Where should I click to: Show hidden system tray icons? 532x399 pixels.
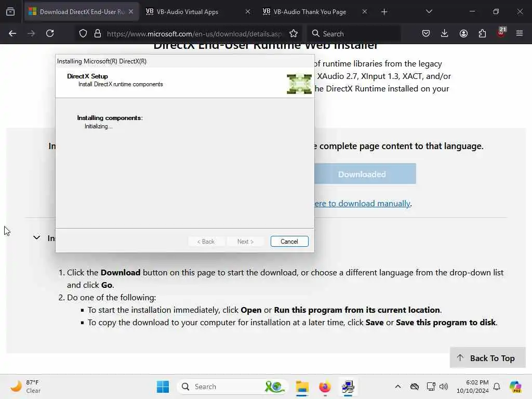pyautogui.click(x=398, y=387)
